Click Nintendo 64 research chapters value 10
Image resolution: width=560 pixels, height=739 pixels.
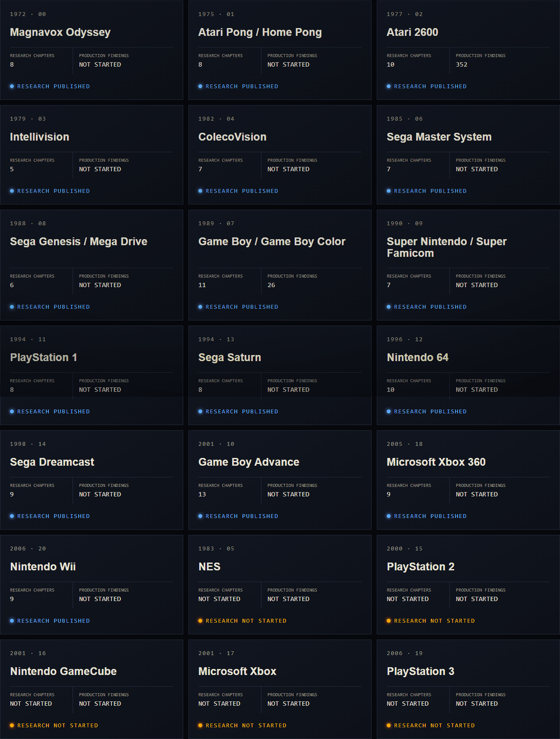click(x=390, y=390)
